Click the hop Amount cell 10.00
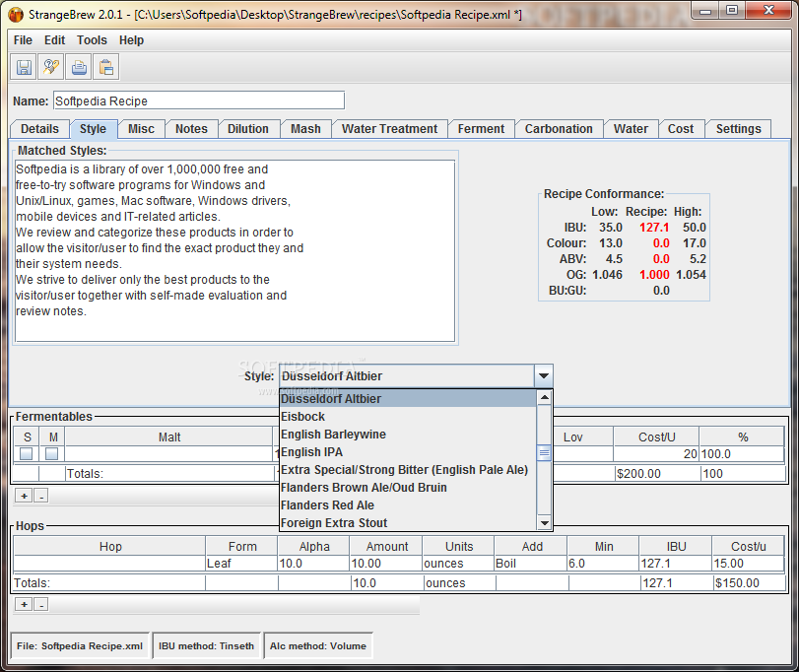Image resolution: width=799 pixels, height=672 pixels. coord(386,564)
